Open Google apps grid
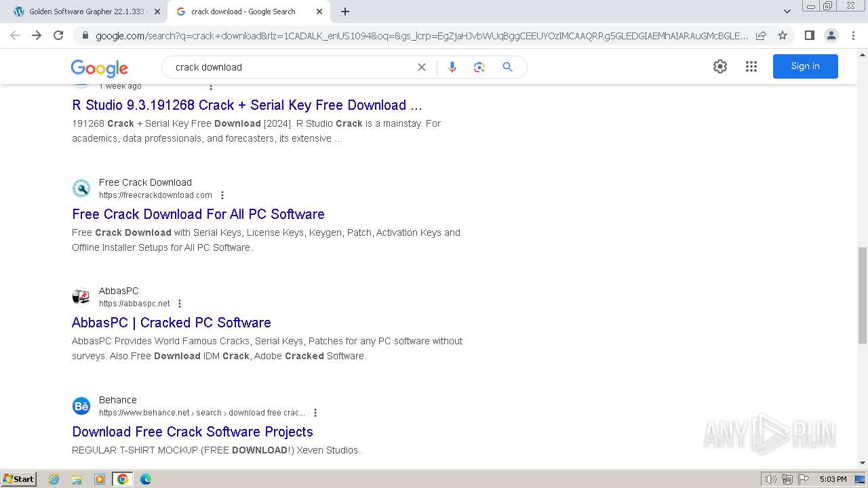868x488 pixels. point(751,66)
